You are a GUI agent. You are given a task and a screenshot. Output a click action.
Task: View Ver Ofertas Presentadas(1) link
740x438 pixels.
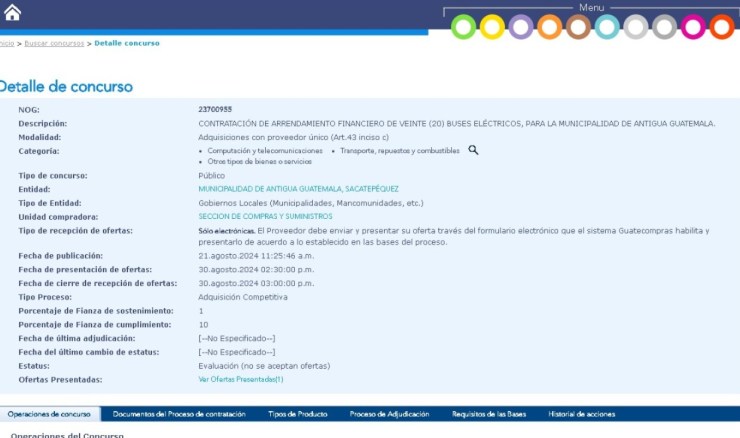click(x=241, y=379)
